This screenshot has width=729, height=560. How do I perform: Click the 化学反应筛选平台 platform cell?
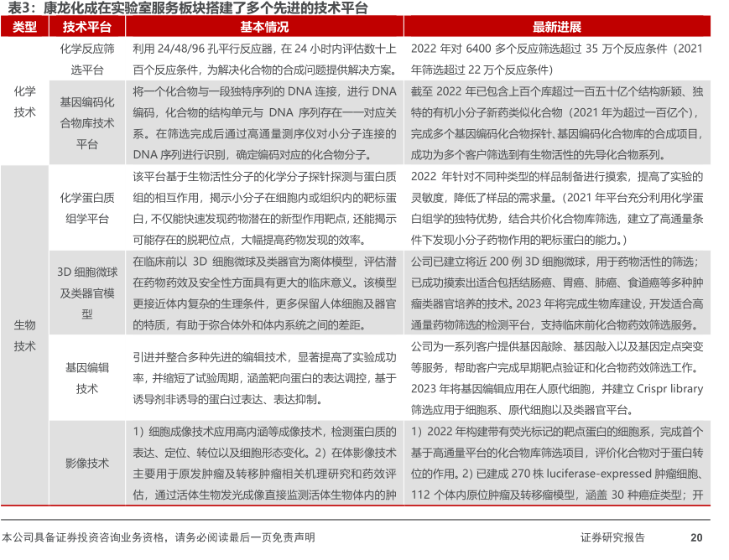coord(87,59)
